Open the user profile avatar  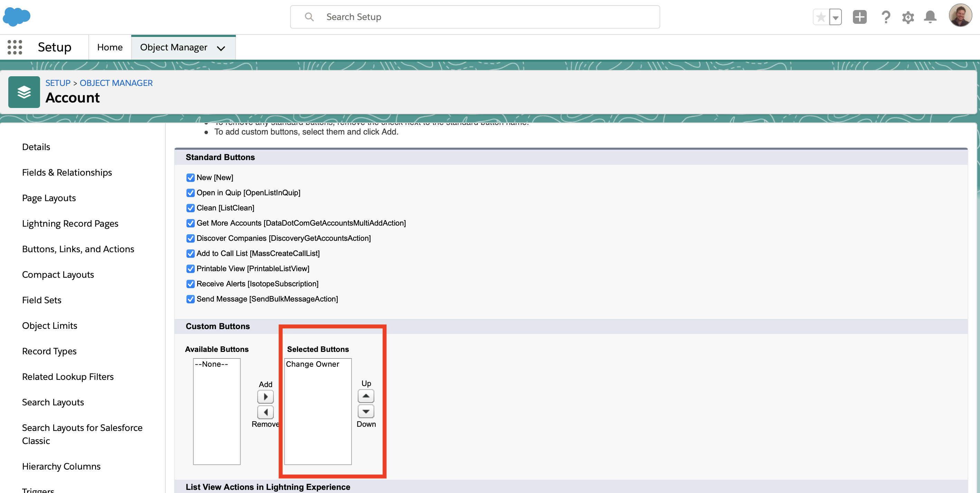(960, 16)
